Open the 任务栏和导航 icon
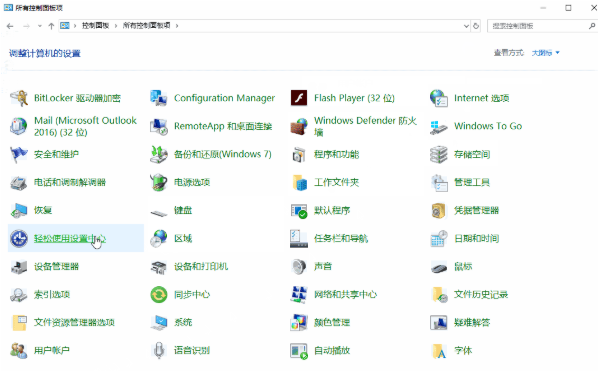Viewport: 598px width, 371px height. tap(299, 239)
